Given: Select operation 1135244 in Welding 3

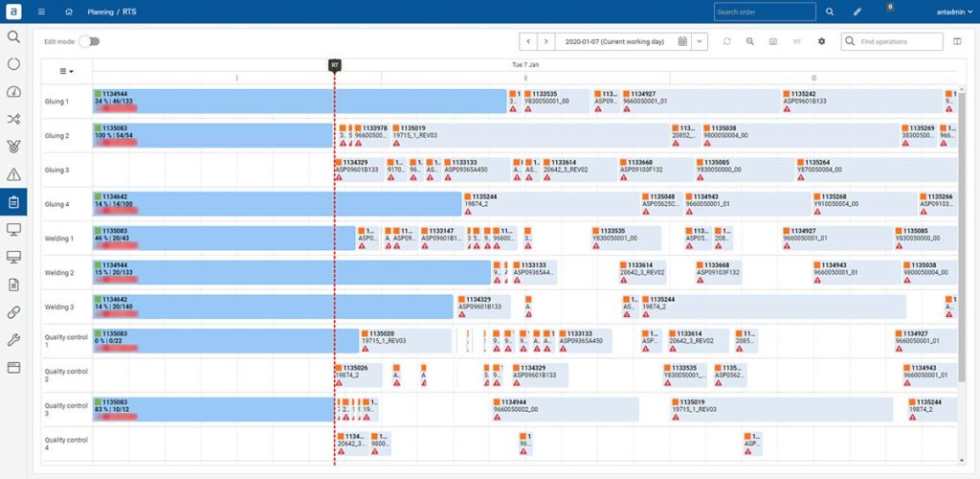Looking at the screenshot, I should tap(773, 307).
